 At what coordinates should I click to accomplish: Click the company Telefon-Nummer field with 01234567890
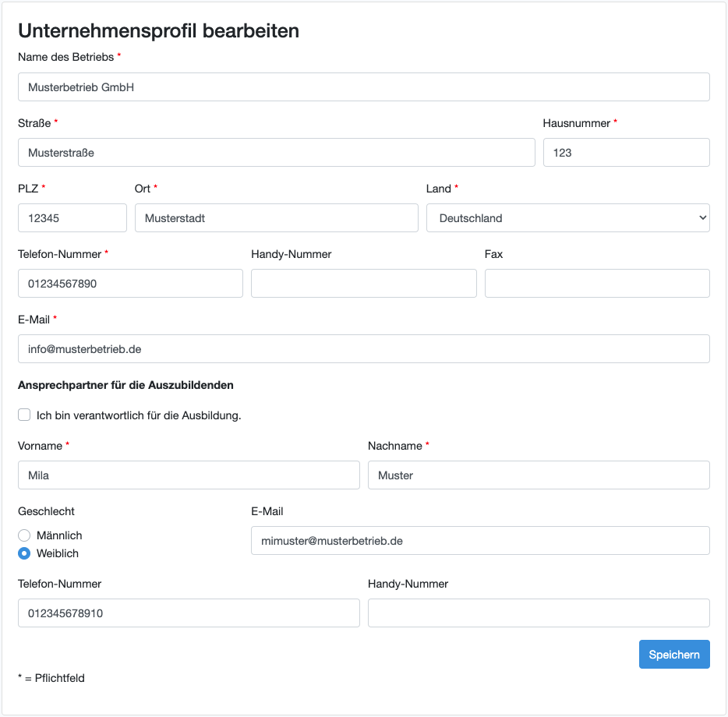130,284
